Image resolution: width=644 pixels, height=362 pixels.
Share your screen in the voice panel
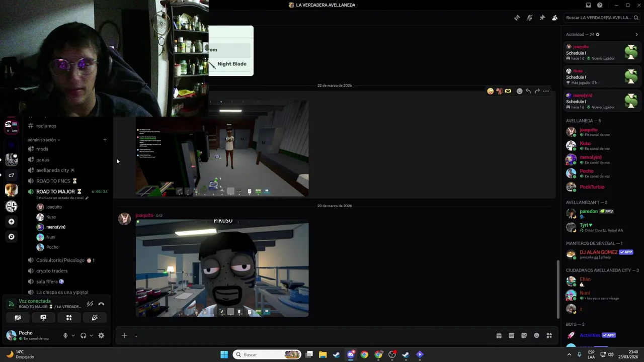coord(43,318)
